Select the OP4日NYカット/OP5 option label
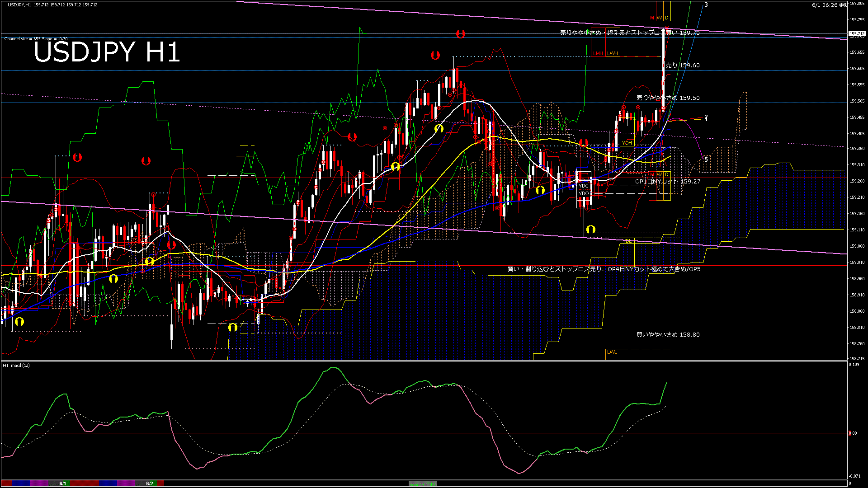 pyautogui.click(x=604, y=269)
